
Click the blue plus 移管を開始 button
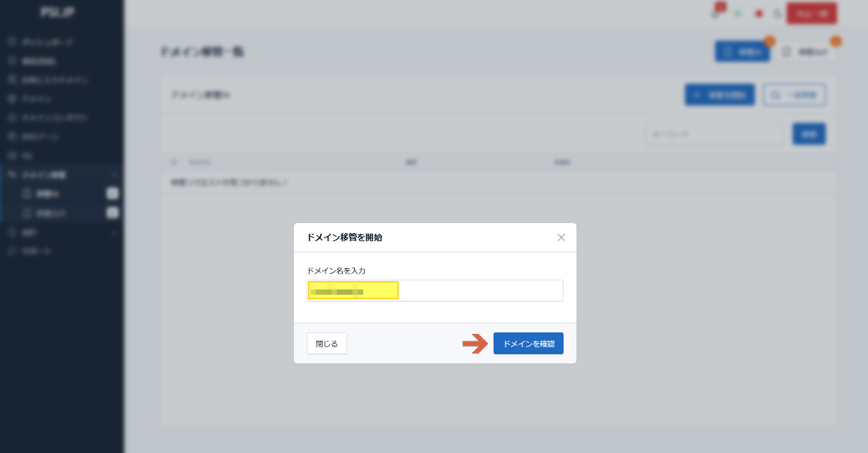[719, 95]
